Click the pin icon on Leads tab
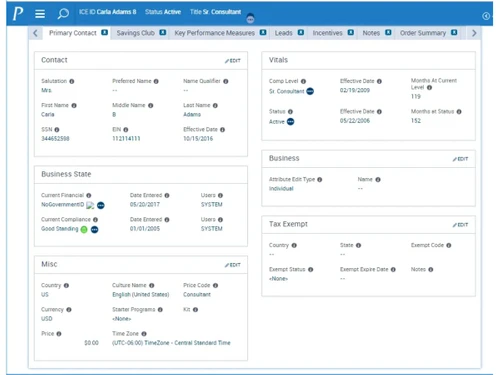The image size is (500, 375). click(301, 32)
